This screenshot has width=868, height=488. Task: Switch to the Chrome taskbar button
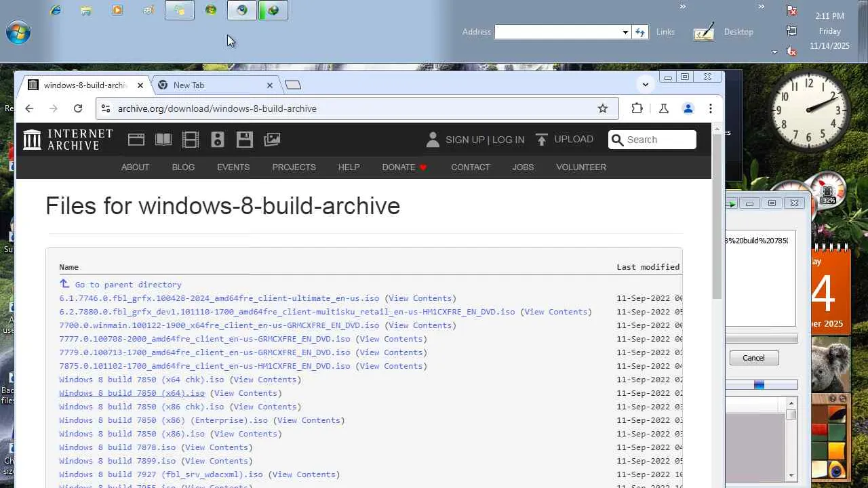(x=242, y=10)
